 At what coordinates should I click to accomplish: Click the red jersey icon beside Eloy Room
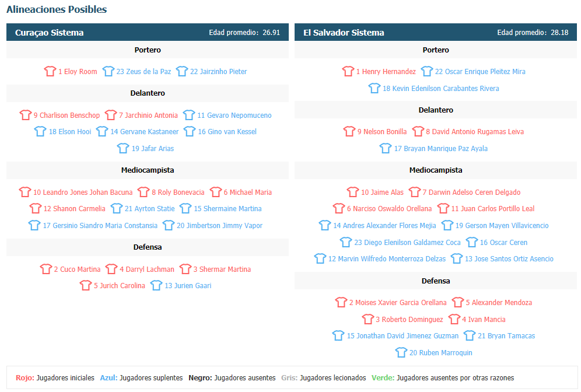(50, 71)
